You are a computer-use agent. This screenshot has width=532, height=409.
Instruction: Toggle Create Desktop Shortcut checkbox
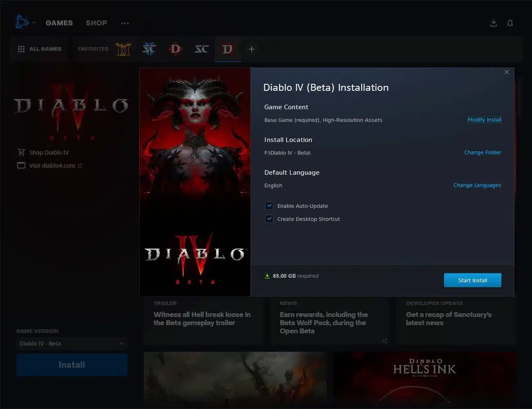click(x=269, y=219)
